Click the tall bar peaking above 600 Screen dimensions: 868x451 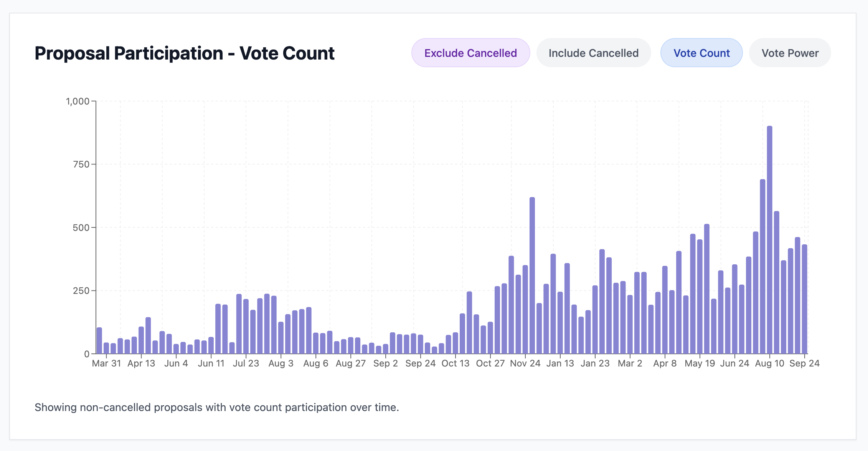click(532, 275)
